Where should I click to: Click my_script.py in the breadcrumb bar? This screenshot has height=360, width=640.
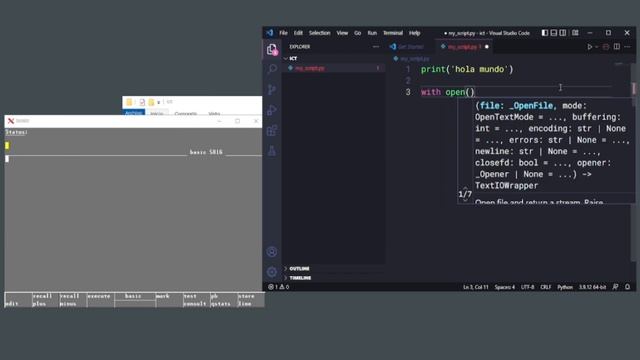(x=414, y=59)
